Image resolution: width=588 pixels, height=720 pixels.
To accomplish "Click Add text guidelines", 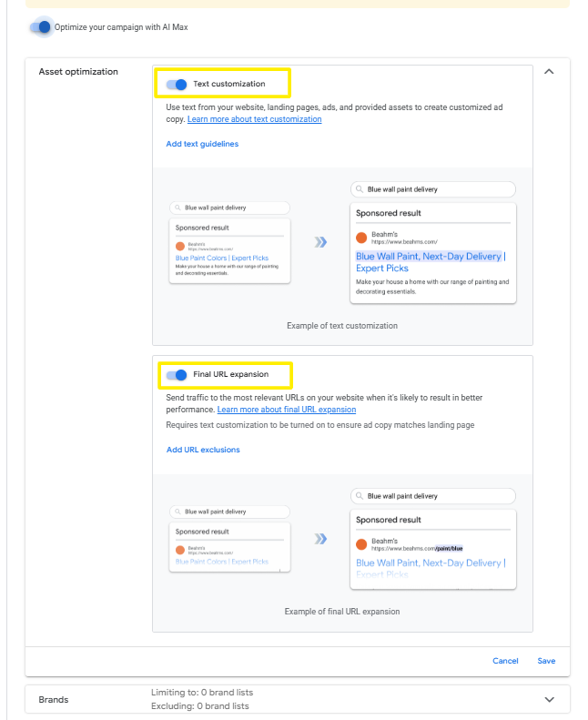I will (x=202, y=144).
